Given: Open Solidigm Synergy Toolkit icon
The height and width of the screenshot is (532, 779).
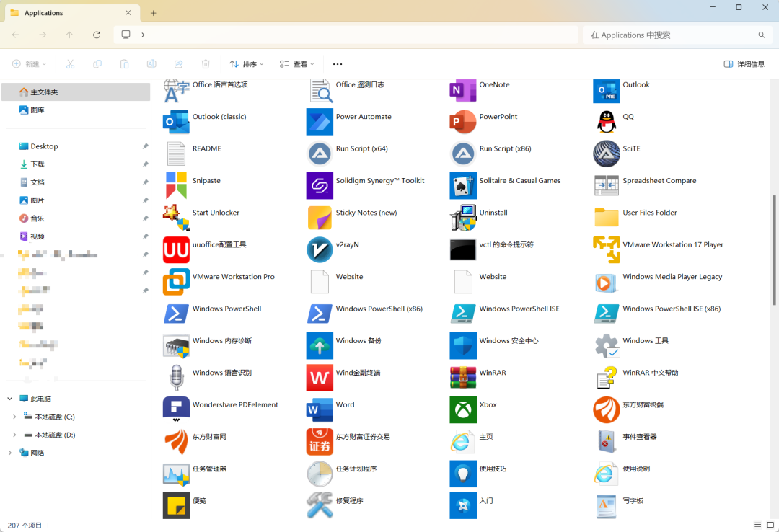Looking at the screenshot, I should point(320,185).
